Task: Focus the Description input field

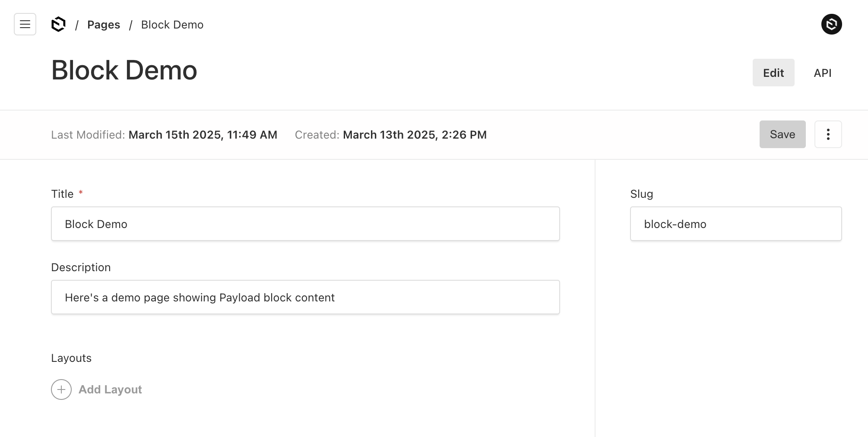Action: (x=305, y=297)
